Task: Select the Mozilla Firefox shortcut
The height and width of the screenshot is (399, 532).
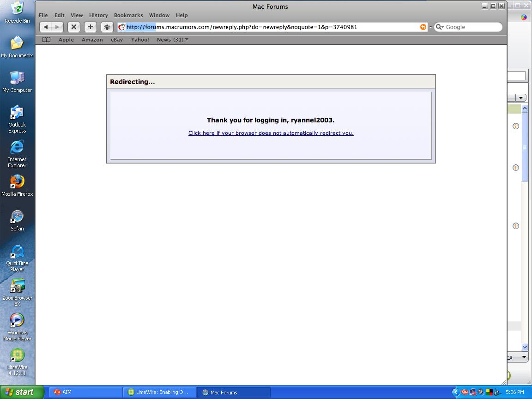Action: click(17, 185)
